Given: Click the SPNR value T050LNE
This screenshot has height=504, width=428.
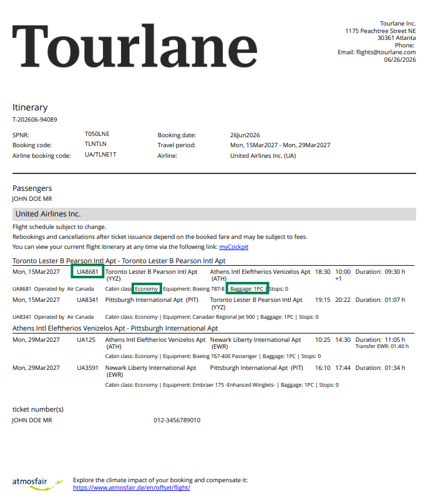Looking at the screenshot, I should point(97,134).
